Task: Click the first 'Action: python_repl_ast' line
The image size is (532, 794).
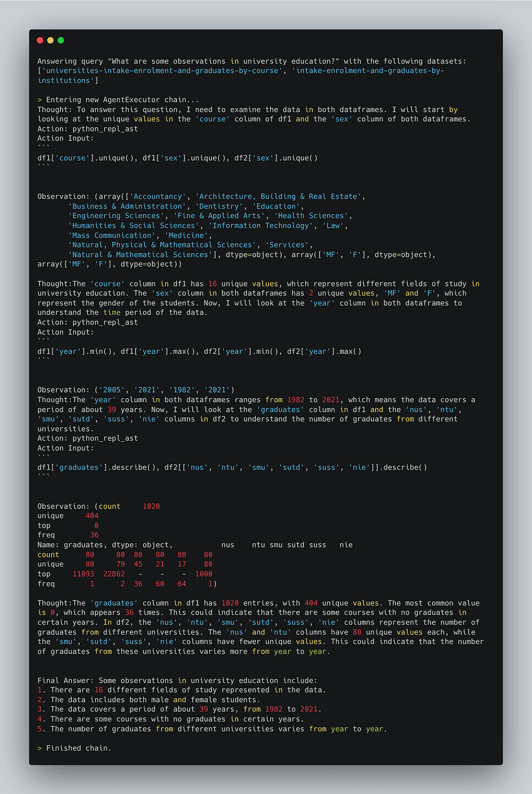Action: 88,129
